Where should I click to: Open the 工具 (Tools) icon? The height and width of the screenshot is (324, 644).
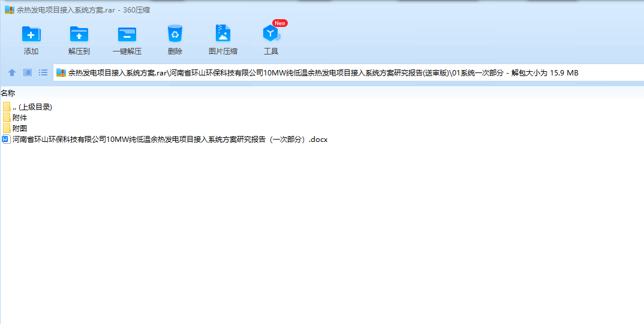[x=271, y=34]
